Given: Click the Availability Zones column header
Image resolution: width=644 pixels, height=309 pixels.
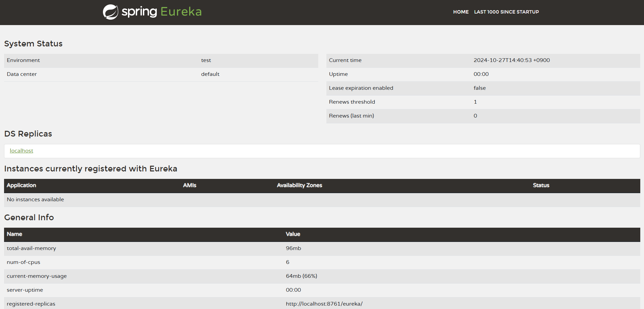Looking at the screenshot, I should 299,185.
